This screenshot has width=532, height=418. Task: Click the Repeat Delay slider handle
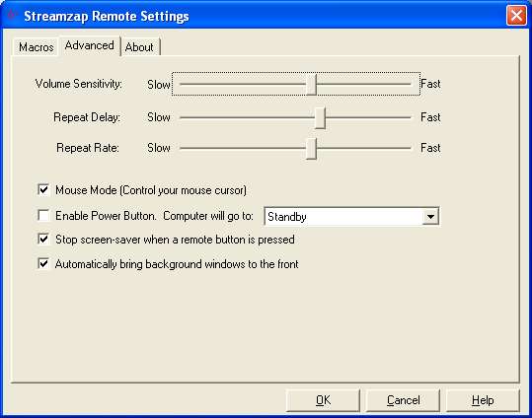click(320, 118)
